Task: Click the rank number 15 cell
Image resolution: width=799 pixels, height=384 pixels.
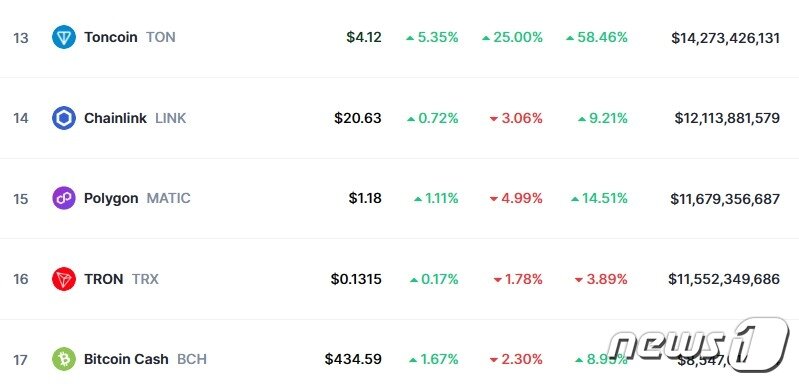Action: tap(21, 199)
